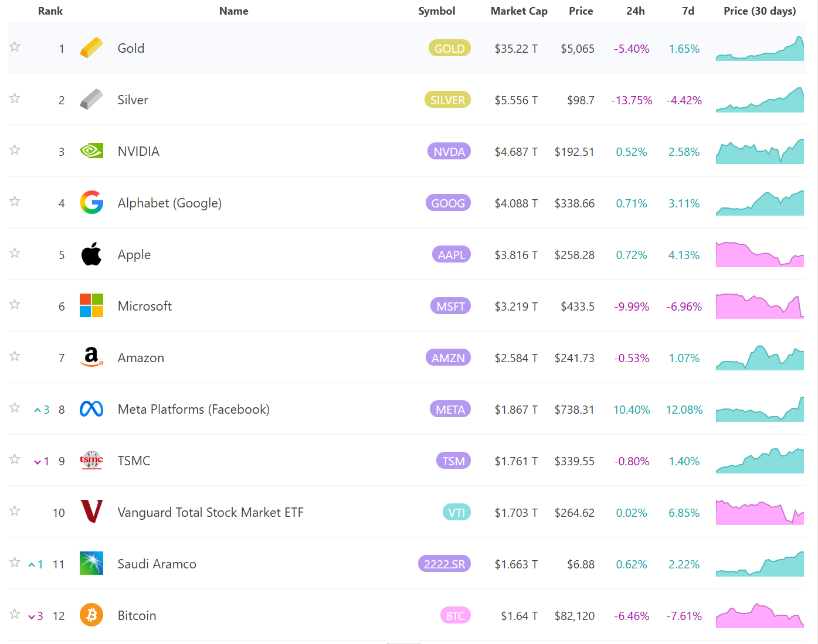Click the purple NVDA symbol badge
818x644 pixels.
click(449, 152)
